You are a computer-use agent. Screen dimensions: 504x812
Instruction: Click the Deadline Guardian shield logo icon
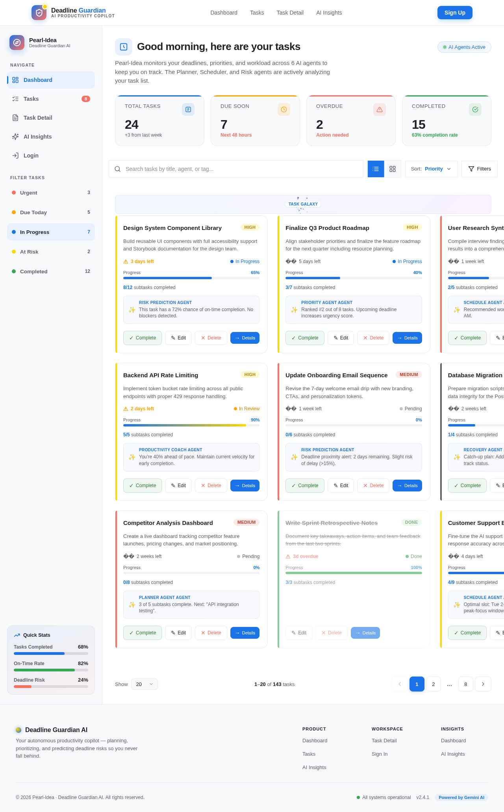tap(39, 13)
